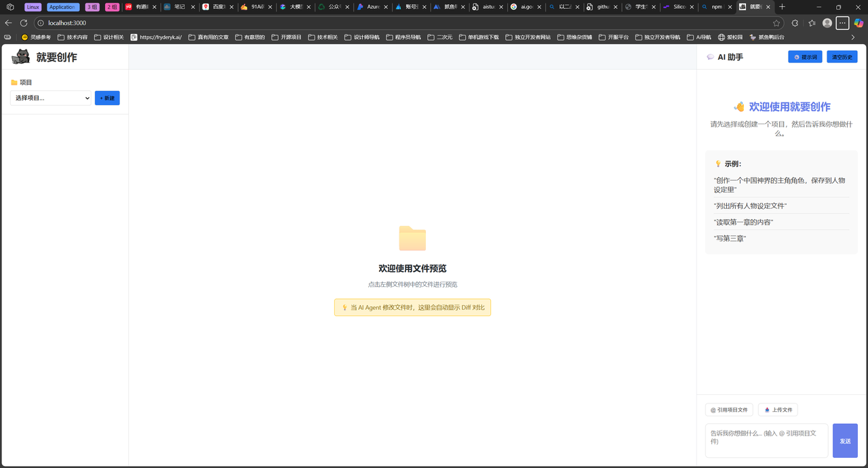Expand the Linux tab group
This screenshot has width=868, height=468.
(33, 7)
